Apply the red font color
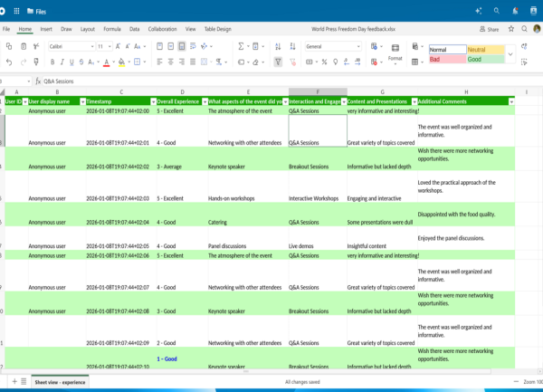Screen dimensions: 543x392 (107, 62)
